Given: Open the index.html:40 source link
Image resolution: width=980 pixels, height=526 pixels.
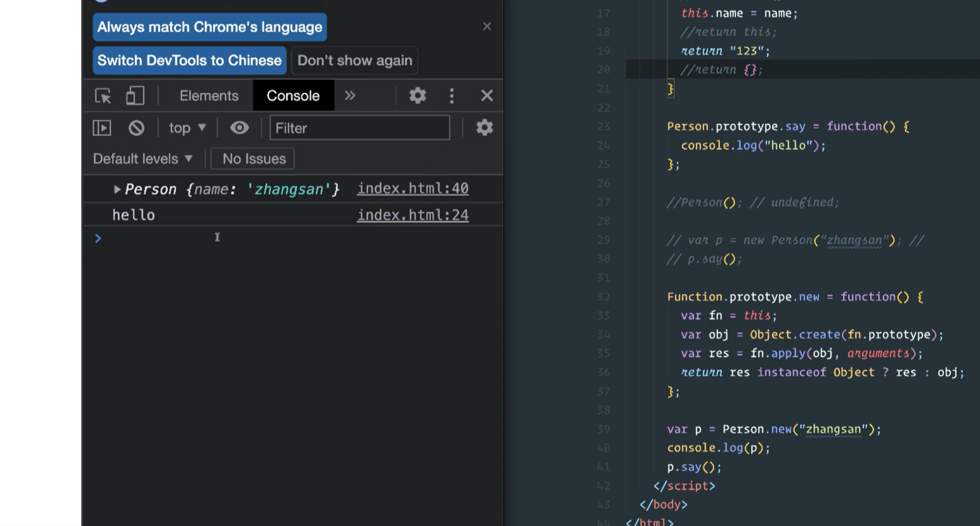Looking at the screenshot, I should coord(412,188).
